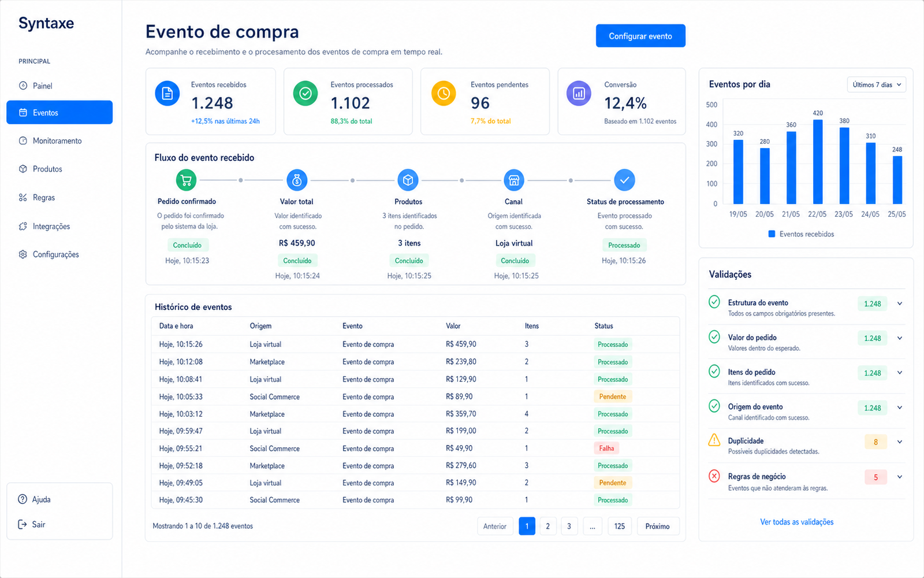Click the Configurar evento button
924x578 pixels.
640,36
